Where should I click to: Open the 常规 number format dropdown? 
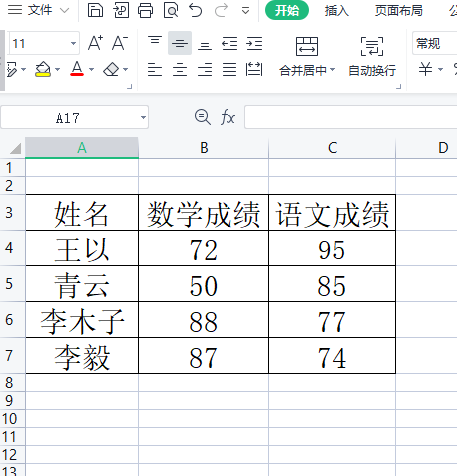pyautogui.click(x=435, y=43)
